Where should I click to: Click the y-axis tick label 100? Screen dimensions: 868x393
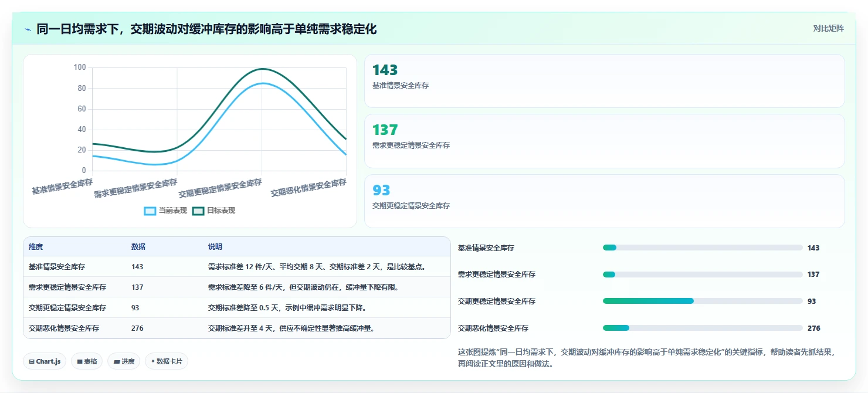point(80,67)
